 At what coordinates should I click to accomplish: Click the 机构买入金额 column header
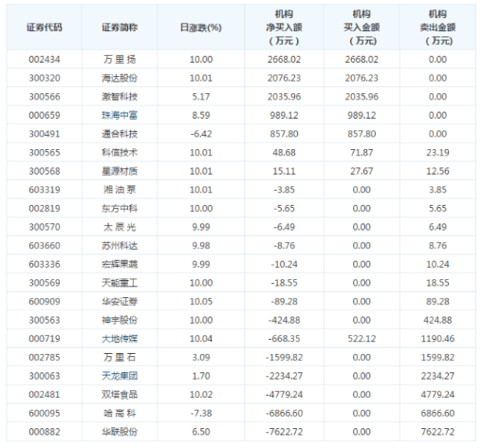[x=361, y=28]
